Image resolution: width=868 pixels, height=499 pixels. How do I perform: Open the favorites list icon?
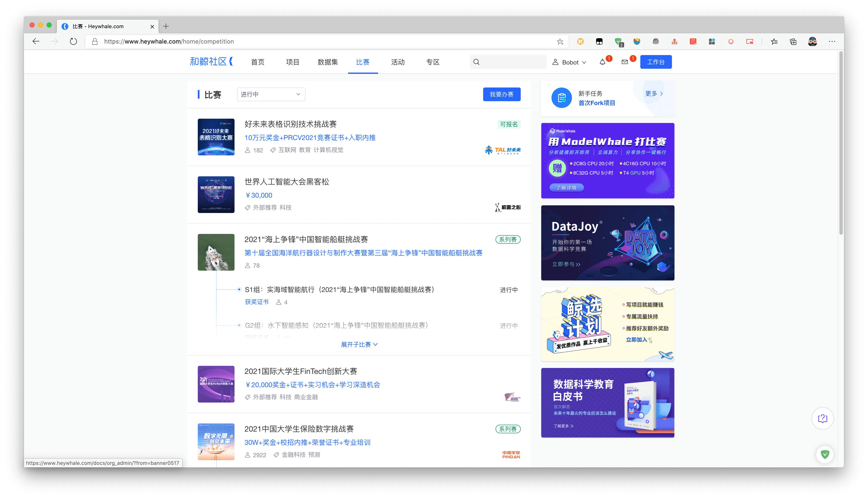[774, 41]
